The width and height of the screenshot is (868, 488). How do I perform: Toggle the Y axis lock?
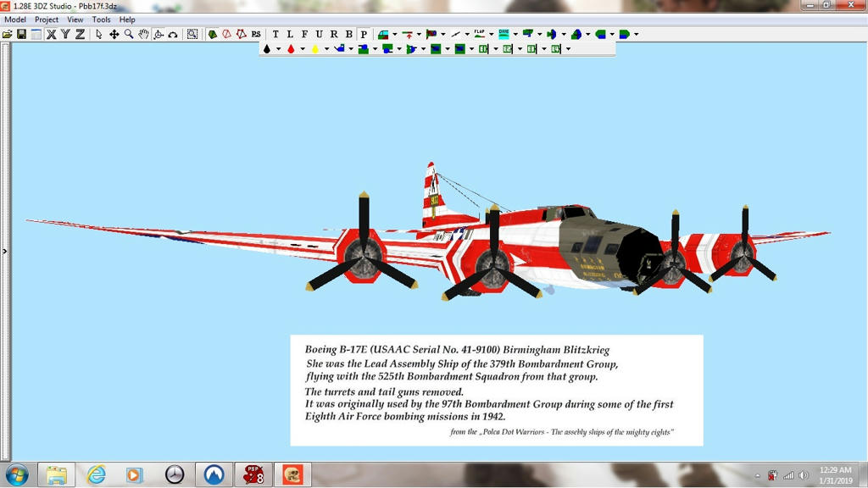(65, 34)
